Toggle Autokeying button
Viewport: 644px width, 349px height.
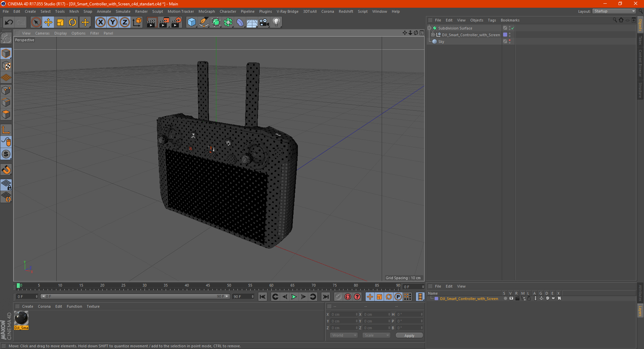coord(348,297)
